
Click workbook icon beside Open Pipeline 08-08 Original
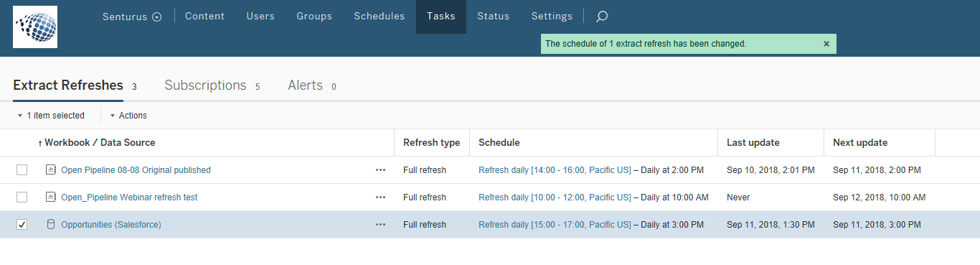point(50,170)
